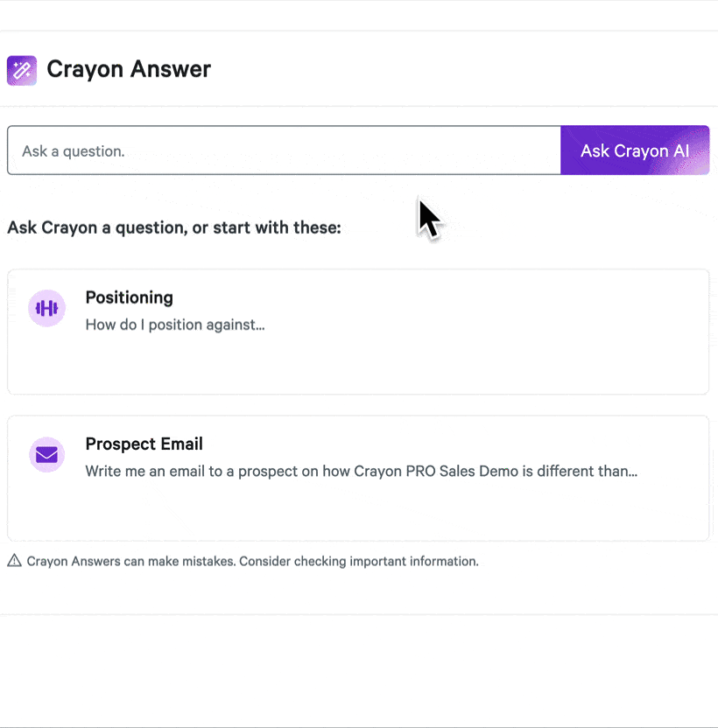Click the Crayon Answer magic wand icon

(22, 71)
